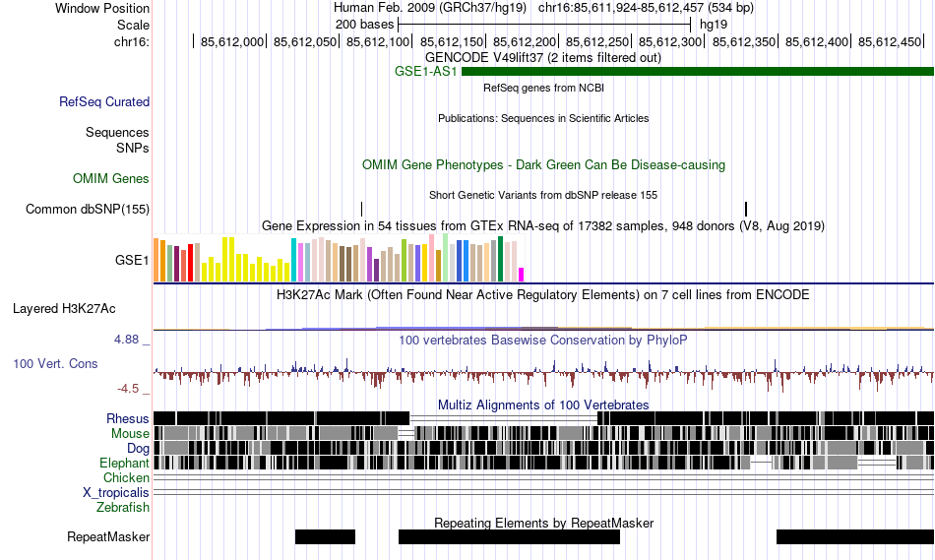Image resolution: width=935 pixels, height=560 pixels.
Task: Click the chr16: ruler label
Action: 132,41
